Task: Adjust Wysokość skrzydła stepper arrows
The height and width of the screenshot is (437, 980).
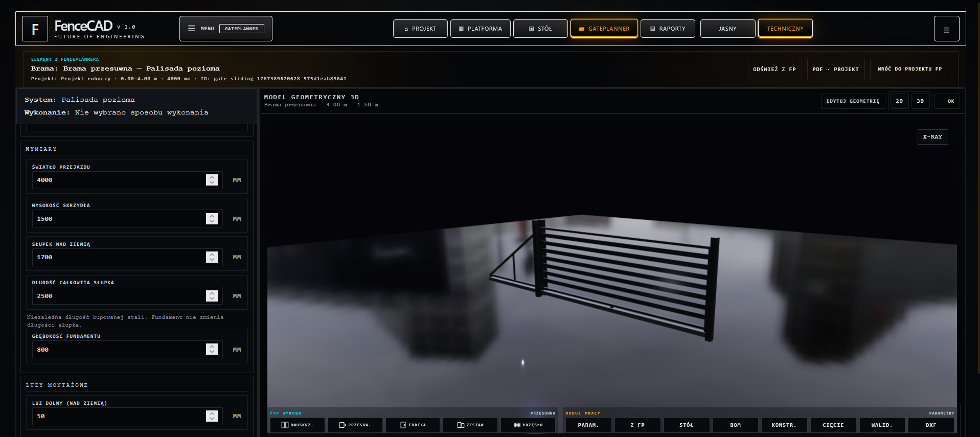Action: pos(212,219)
